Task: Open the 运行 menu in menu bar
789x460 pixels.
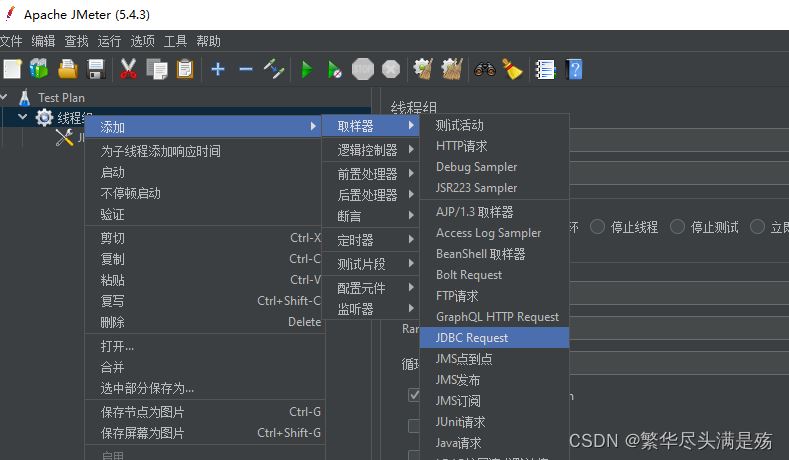Action: pos(109,41)
